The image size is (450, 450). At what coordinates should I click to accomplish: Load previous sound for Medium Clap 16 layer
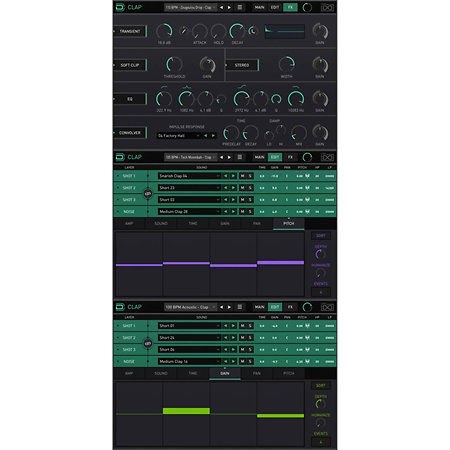click(x=226, y=361)
